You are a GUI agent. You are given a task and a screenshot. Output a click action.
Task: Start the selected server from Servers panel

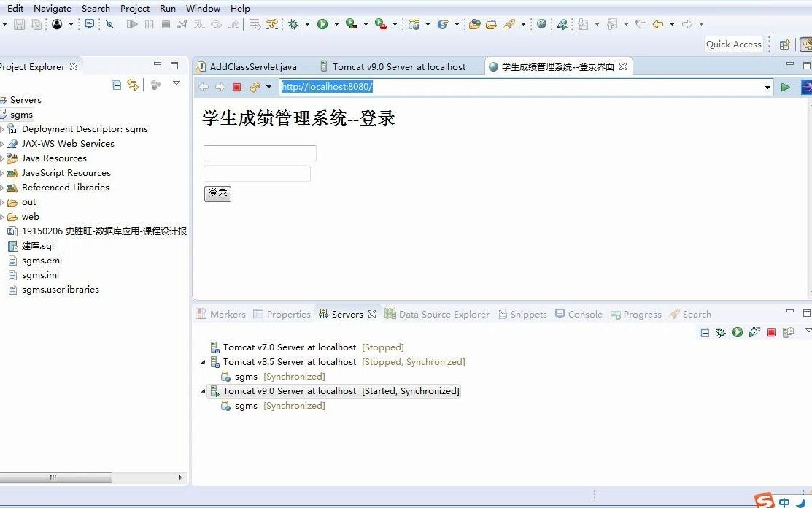(738, 332)
